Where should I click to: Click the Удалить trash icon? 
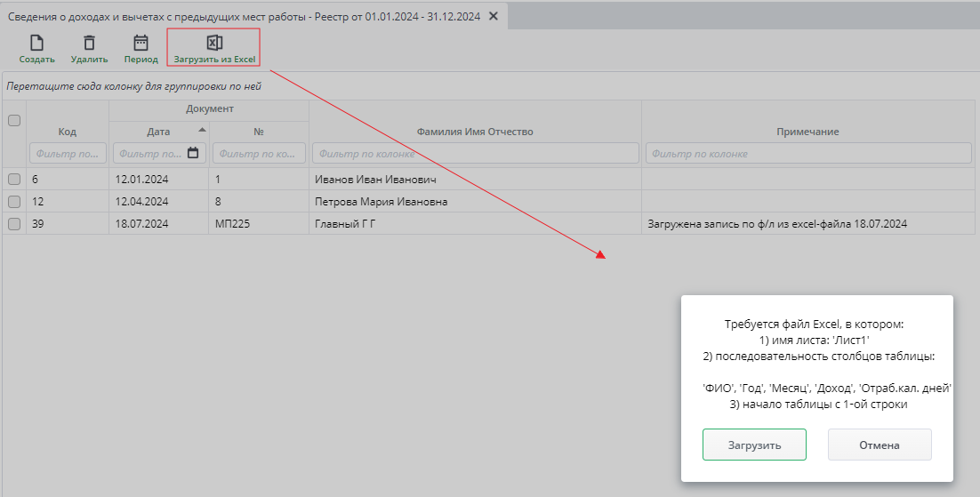[90, 44]
